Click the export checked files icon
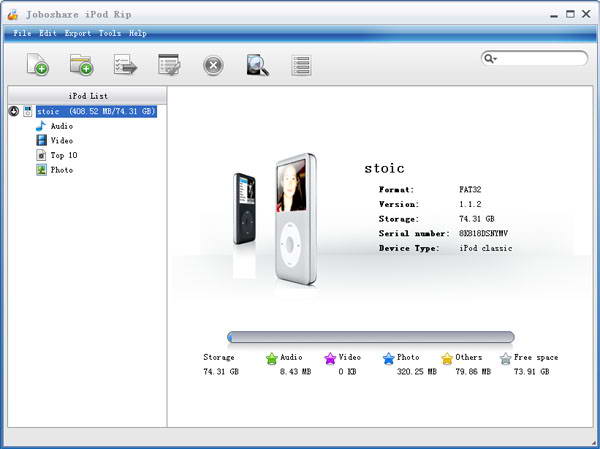600x449 pixels. pyautogui.click(x=125, y=64)
